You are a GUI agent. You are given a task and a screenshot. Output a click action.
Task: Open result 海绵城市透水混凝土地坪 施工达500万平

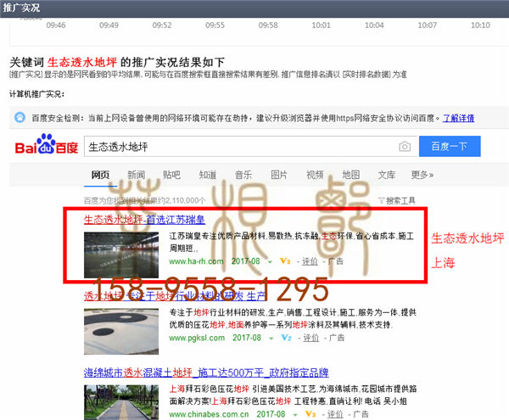(x=206, y=372)
